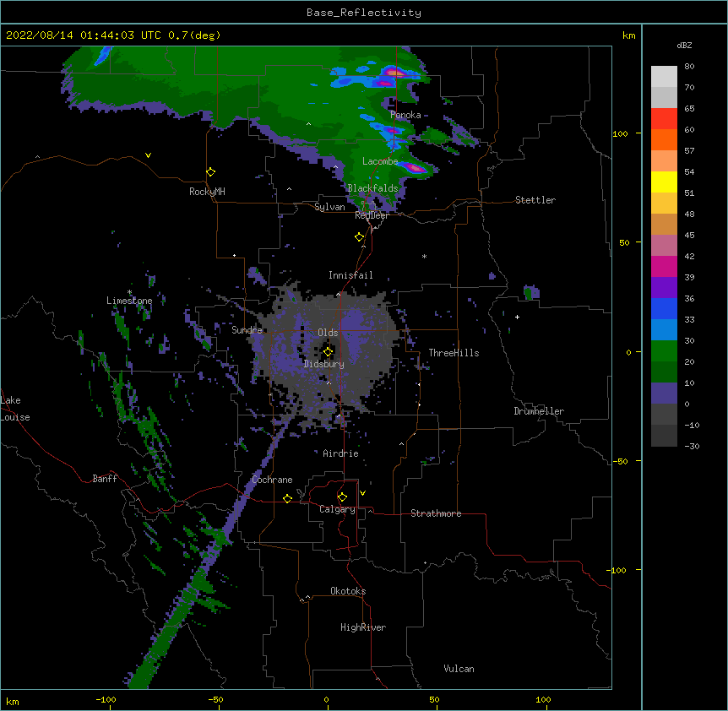Select the Sylvan label
The image size is (728, 711).
pyautogui.click(x=329, y=207)
